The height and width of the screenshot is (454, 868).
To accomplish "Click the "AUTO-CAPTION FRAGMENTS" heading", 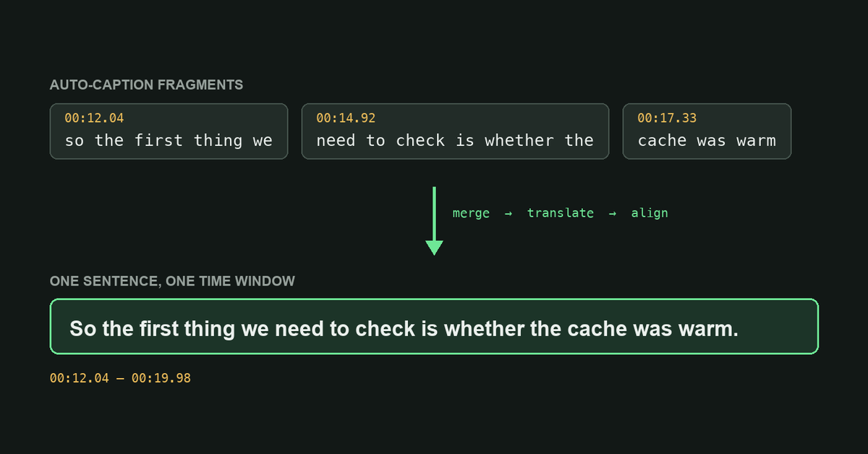I will pos(146,85).
